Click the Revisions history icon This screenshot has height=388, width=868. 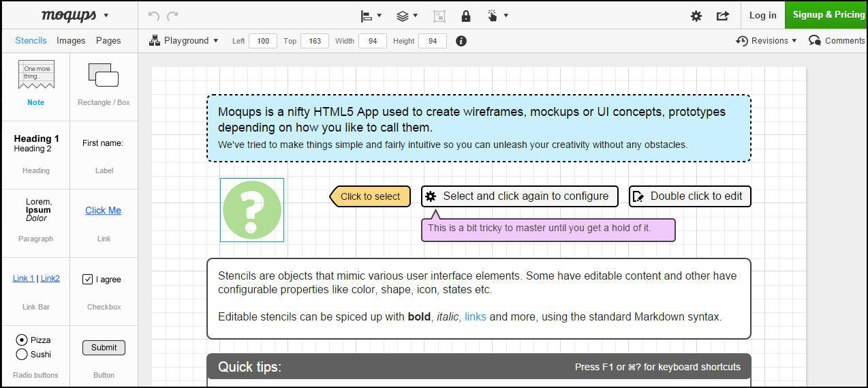tap(742, 41)
